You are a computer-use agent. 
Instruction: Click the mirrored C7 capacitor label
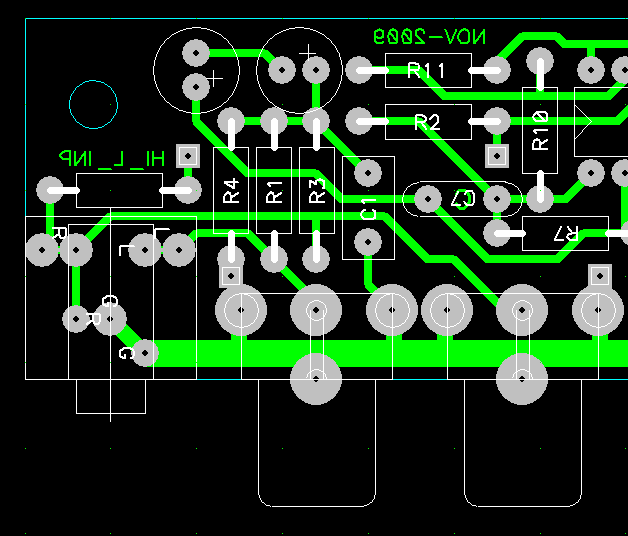[x=463, y=199]
